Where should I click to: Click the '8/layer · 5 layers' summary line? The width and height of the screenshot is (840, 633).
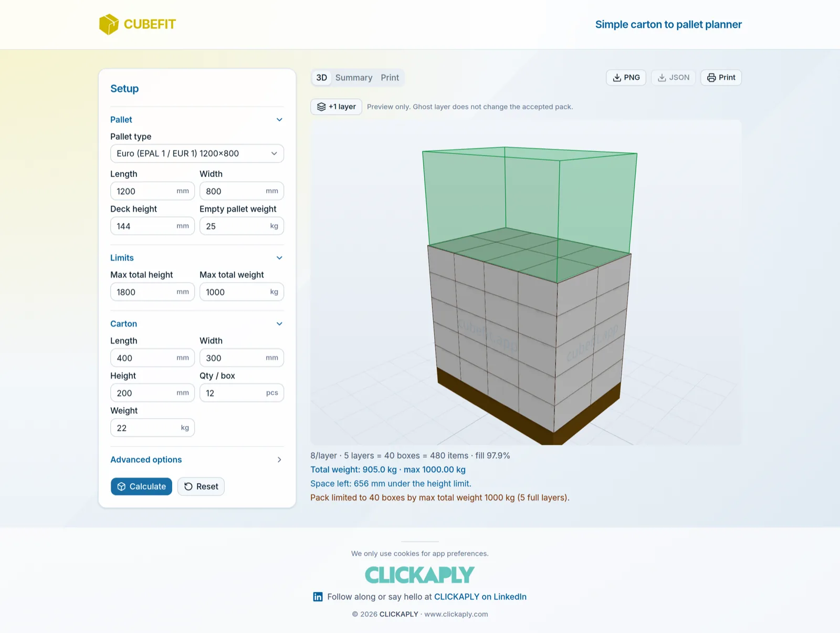410,456
